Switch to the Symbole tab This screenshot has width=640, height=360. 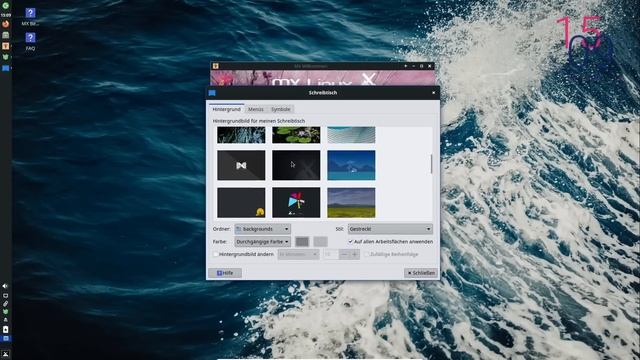[280, 109]
